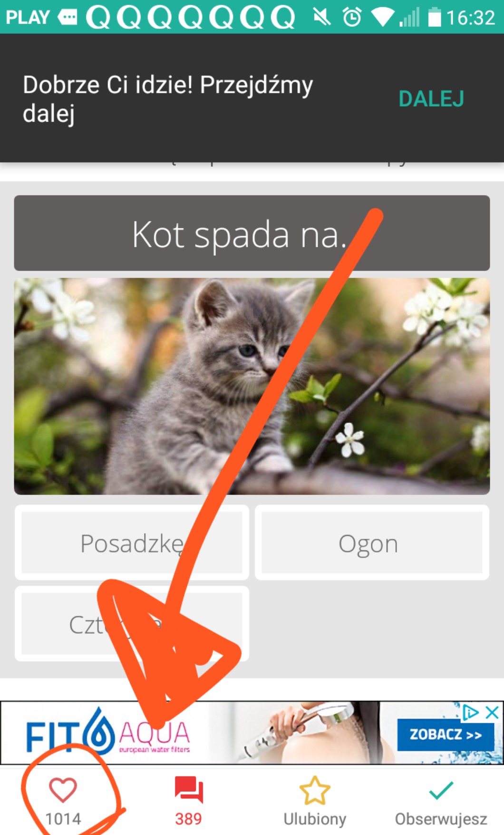Open the comments icon showing 389
504x835 pixels.
click(x=189, y=790)
